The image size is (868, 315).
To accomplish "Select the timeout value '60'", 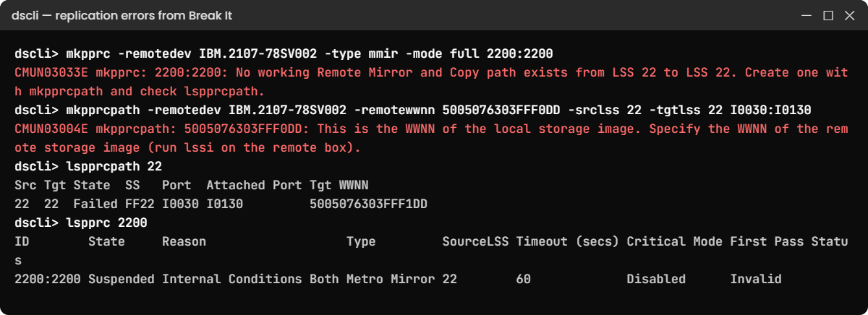I will click(x=523, y=280).
